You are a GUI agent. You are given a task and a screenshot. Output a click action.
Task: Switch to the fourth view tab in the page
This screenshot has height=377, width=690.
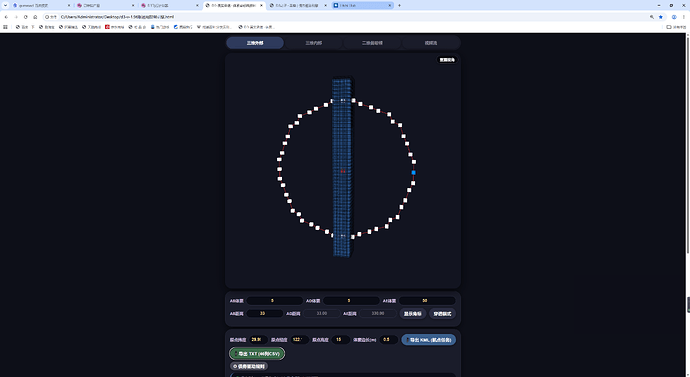click(x=431, y=43)
